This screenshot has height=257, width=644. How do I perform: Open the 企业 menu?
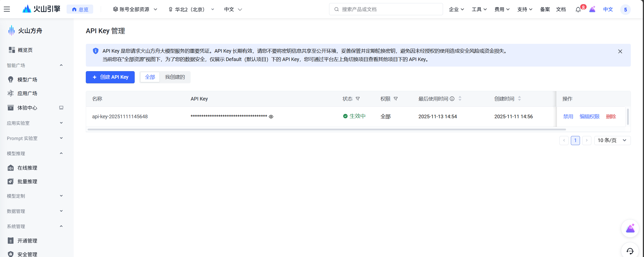(x=456, y=9)
